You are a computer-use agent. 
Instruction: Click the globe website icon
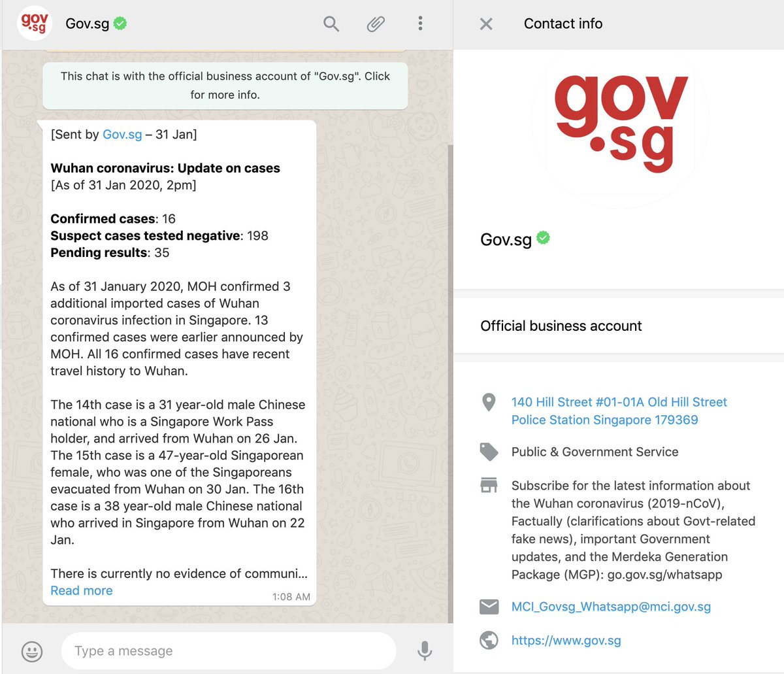click(x=489, y=641)
